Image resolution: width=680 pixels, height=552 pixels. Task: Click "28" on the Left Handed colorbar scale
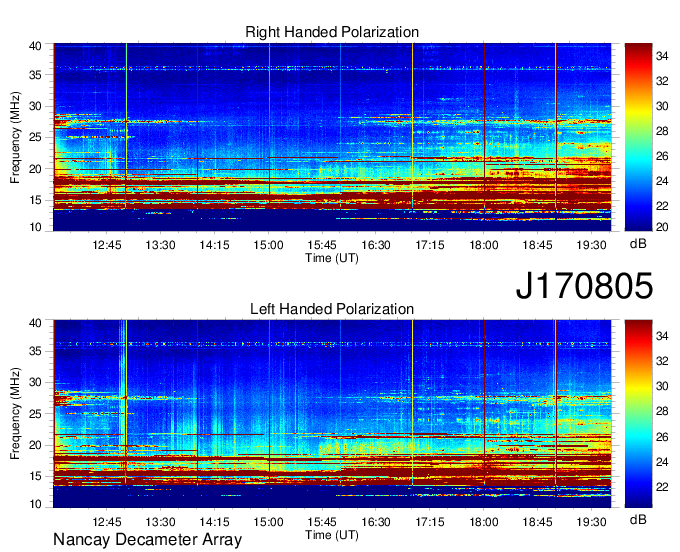(x=662, y=411)
